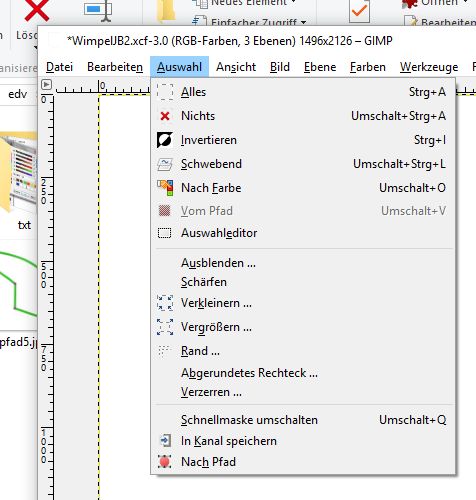Viewport: 476px width, 500px height.
Task: Click Bearbeiten in the Explorer ribbon
Action: click(440, 22)
